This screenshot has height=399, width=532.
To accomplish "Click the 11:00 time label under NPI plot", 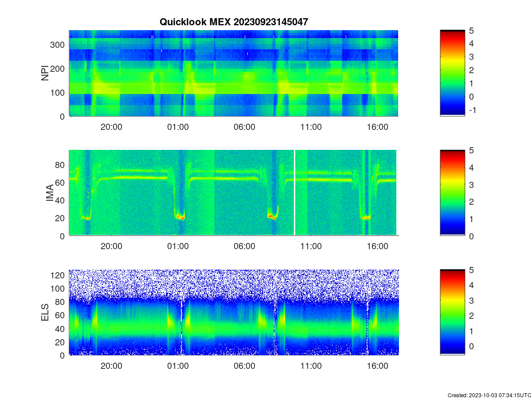I will pos(311,126).
